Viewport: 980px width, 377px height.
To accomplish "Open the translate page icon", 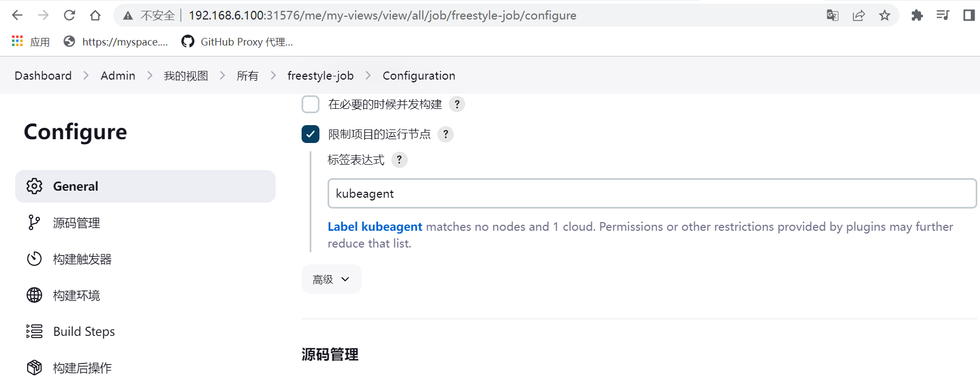I will click(x=833, y=15).
